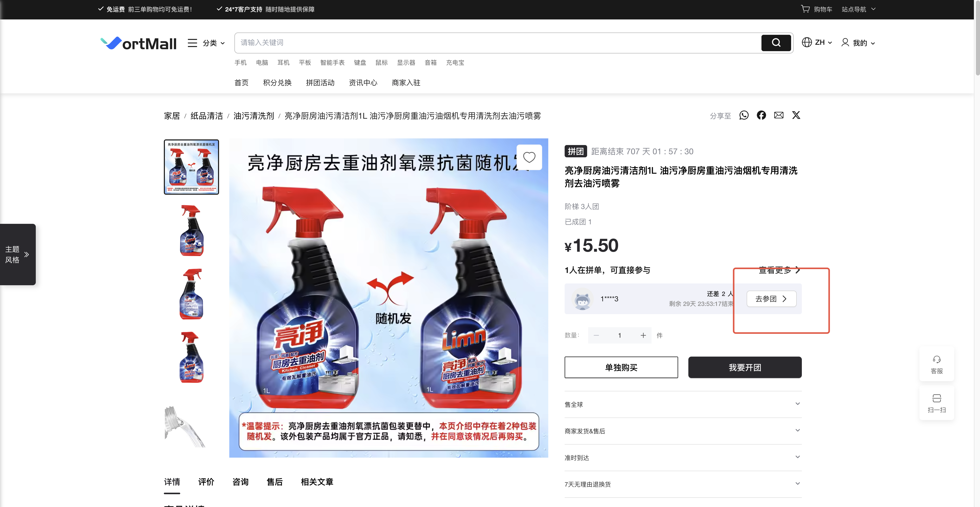Share product via Facebook icon
The width and height of the screenshot is (980, 507).
pyautogui.click(x=761, y=115)
